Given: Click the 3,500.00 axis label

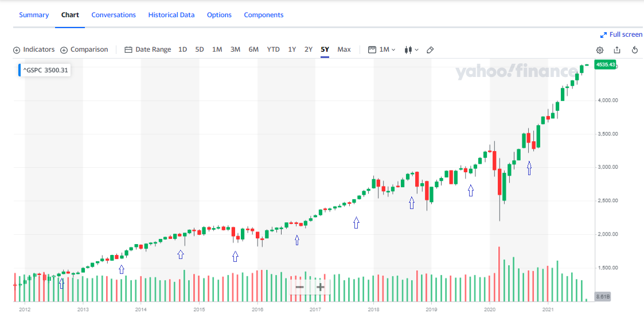Looking at the screenshot, I should tap(607, 134).
